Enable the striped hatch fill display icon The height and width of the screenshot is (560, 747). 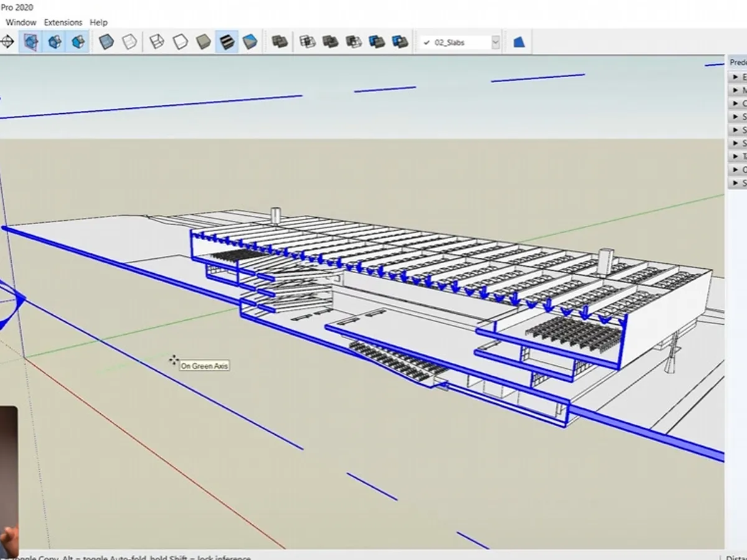tap(227, 41)
